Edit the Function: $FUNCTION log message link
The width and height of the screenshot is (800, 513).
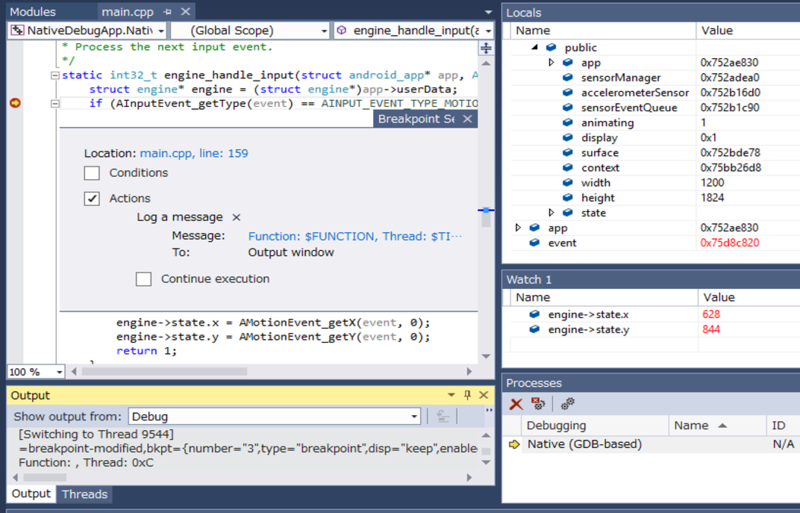[355, 236]
